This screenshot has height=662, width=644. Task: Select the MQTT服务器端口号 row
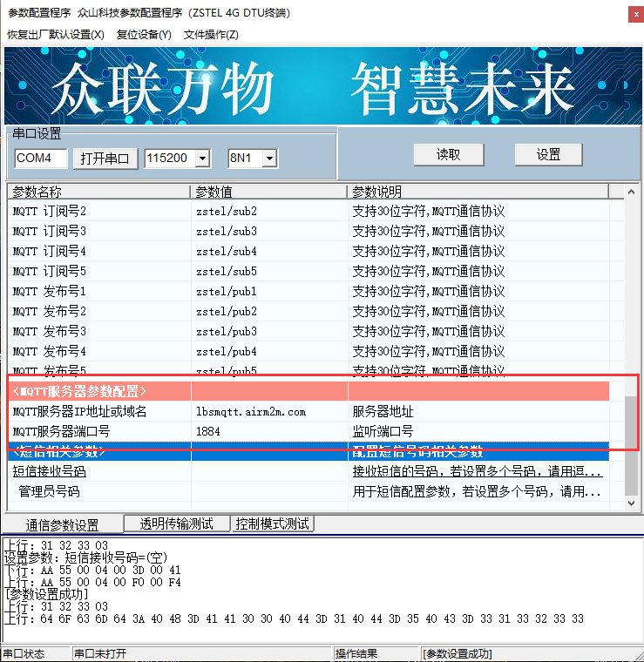(308, 431)
